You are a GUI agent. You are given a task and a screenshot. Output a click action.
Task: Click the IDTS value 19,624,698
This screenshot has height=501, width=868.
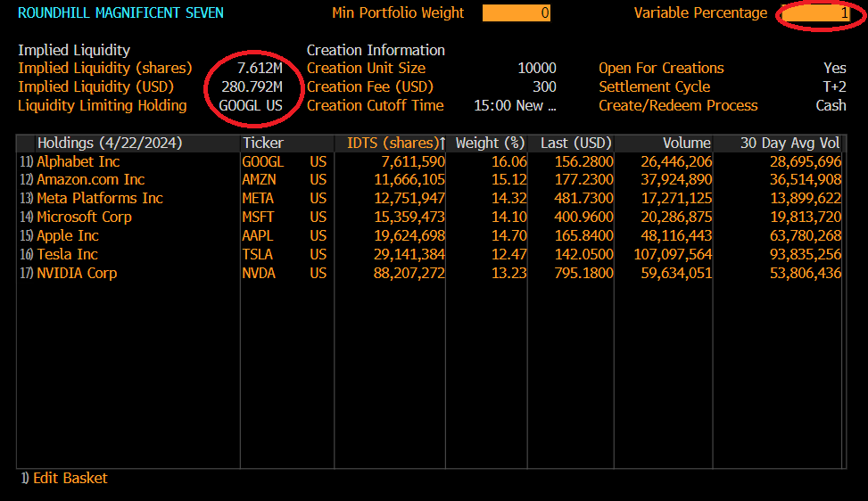[409, 235]
